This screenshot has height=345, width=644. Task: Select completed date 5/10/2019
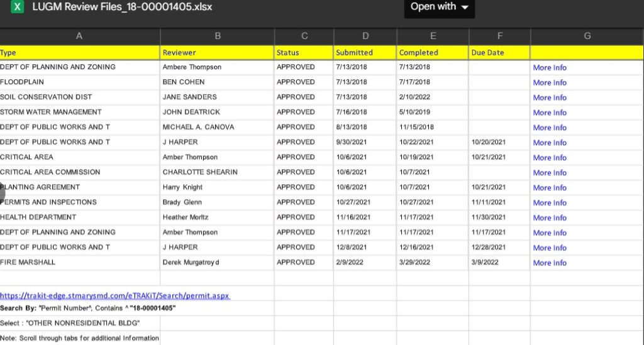(433, 112)
